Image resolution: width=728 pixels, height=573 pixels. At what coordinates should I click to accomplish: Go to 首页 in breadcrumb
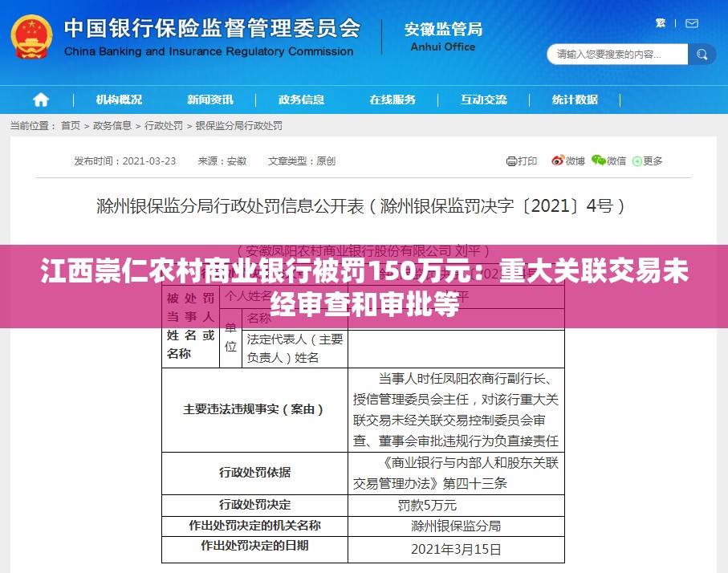71,125
